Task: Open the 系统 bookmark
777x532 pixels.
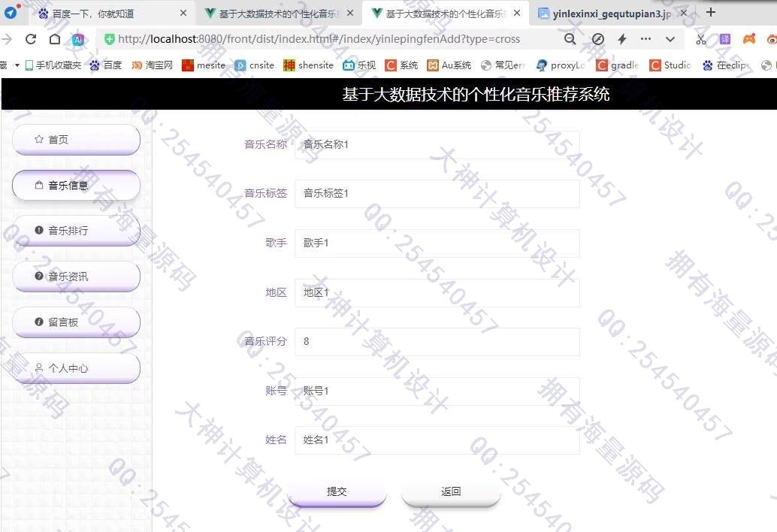Action: point(401,65)
